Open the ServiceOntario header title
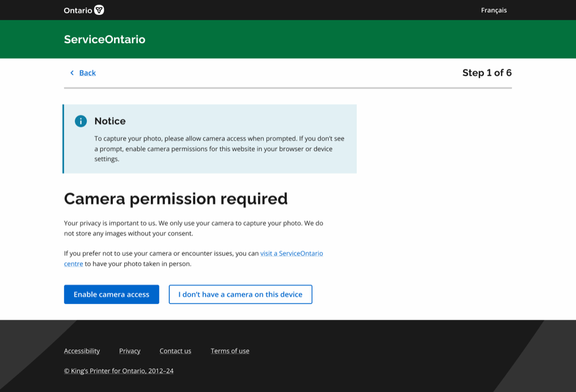576x392 pixels. (x=105, y=39)
